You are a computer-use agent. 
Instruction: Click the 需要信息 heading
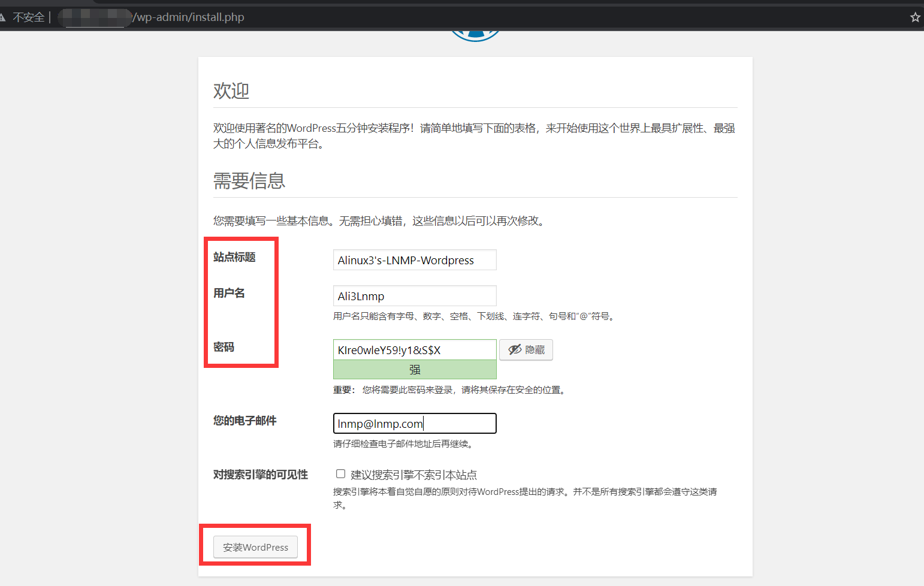coord(249,181)
